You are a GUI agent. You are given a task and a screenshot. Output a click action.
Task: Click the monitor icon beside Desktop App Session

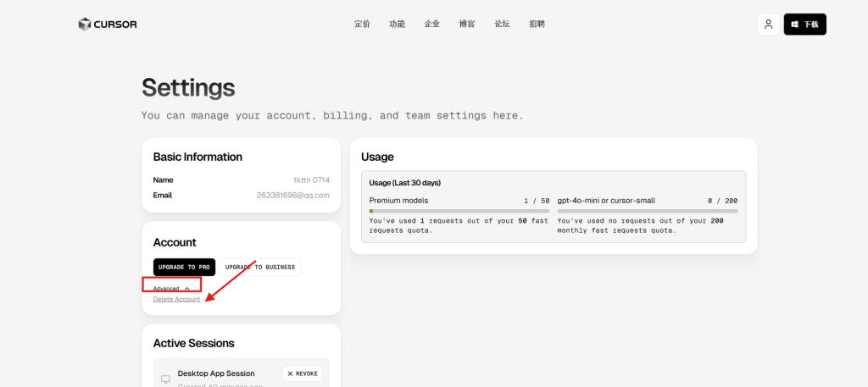165,379
